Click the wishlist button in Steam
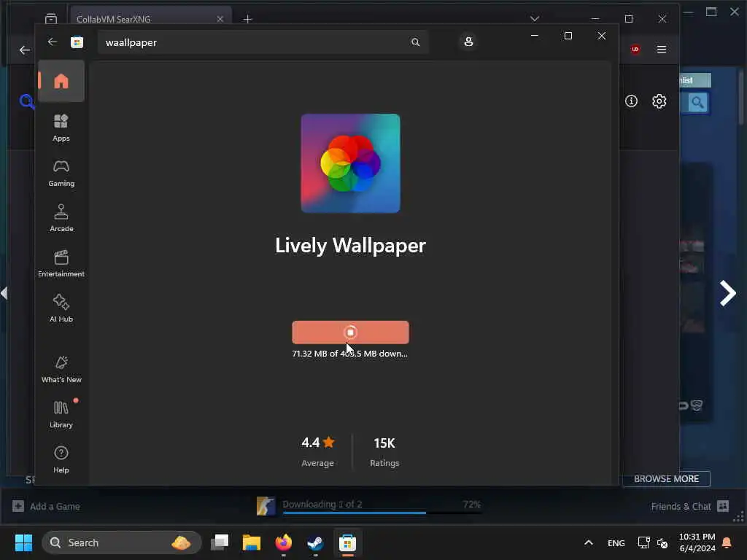747x560 pixels. [x=694, y=80]
